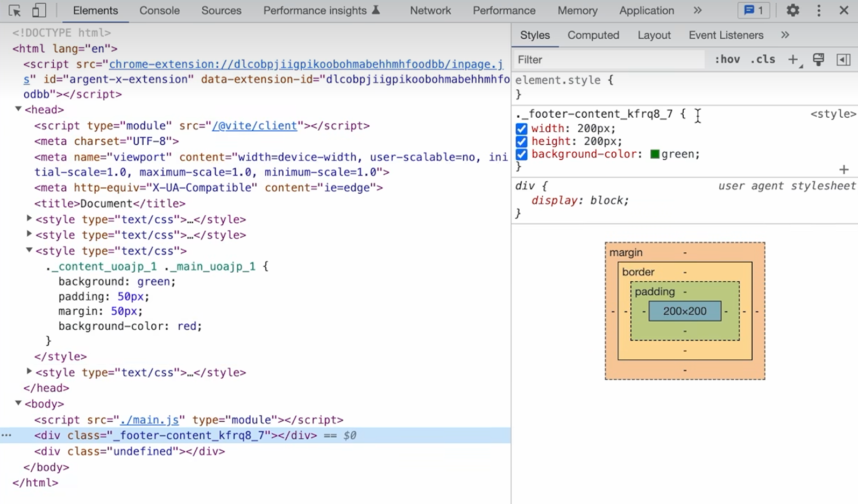This screenshot has width=858, height=504.
Task: Open the Memory tab
Action: 577,11
